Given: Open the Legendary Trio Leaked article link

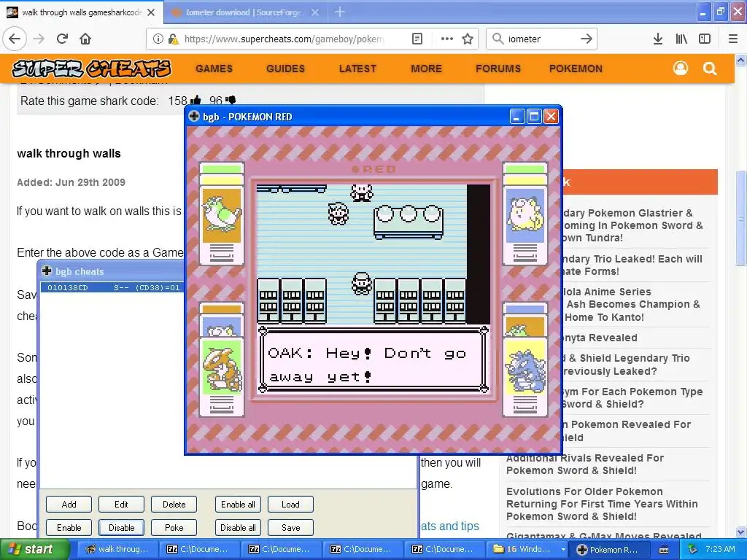Looking at the screenshot, I should 632,265.
